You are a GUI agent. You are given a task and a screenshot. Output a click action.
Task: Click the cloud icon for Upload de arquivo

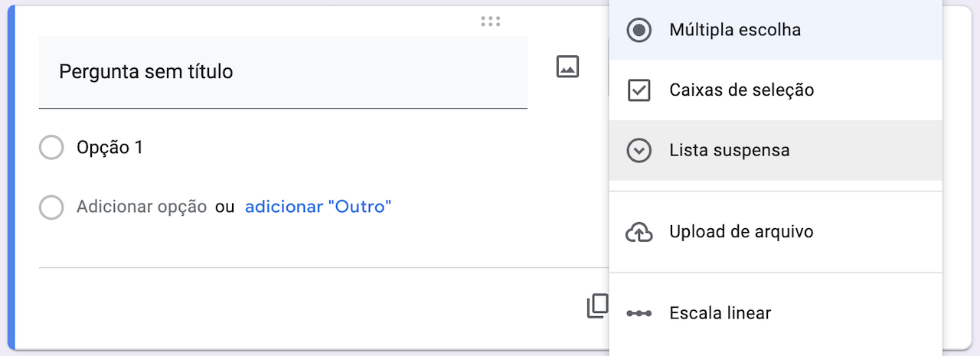point(639,232)
